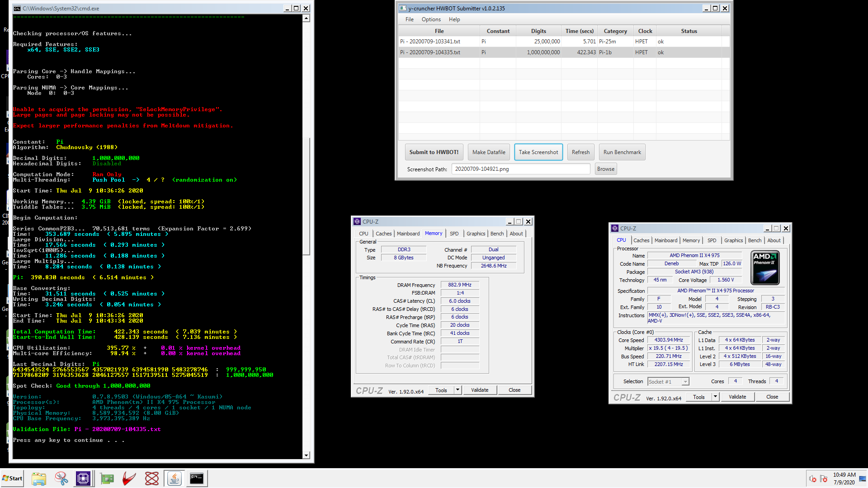868x488 pixels.
Task: Sort by the Time (secs) column header
Action: pyautogui.click(x=579, y=31)
